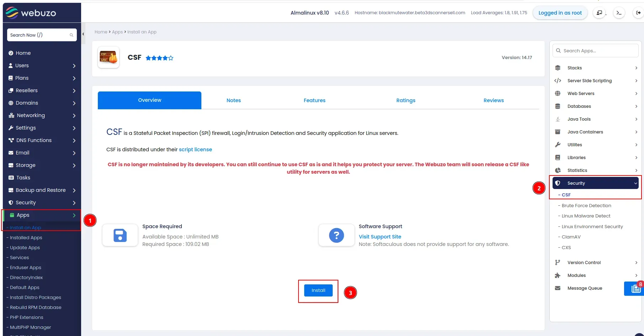The width and height of the screenshot is (644, 336).
Task: Select Linux Malware Detect app
Action: pos(586,216)
